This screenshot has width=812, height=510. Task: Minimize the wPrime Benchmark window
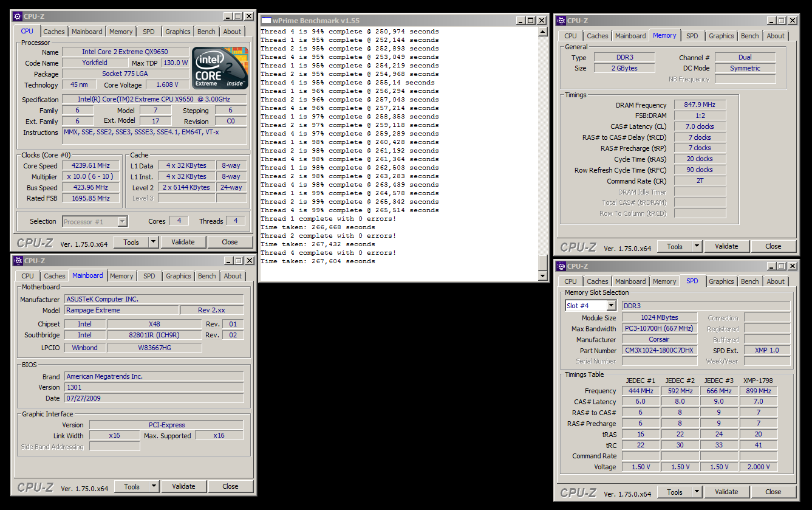pos(519,21)
